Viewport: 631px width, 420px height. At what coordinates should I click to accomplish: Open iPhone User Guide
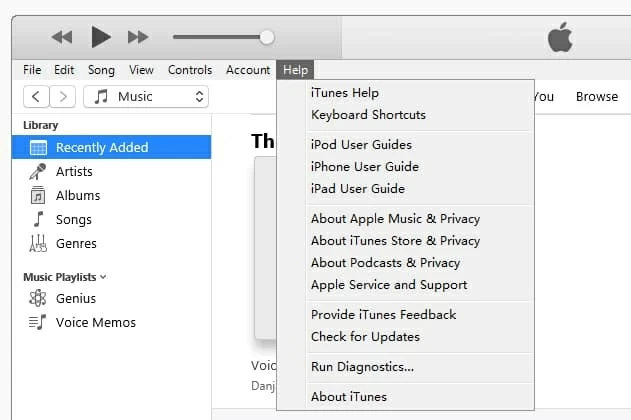coord(420,167)
